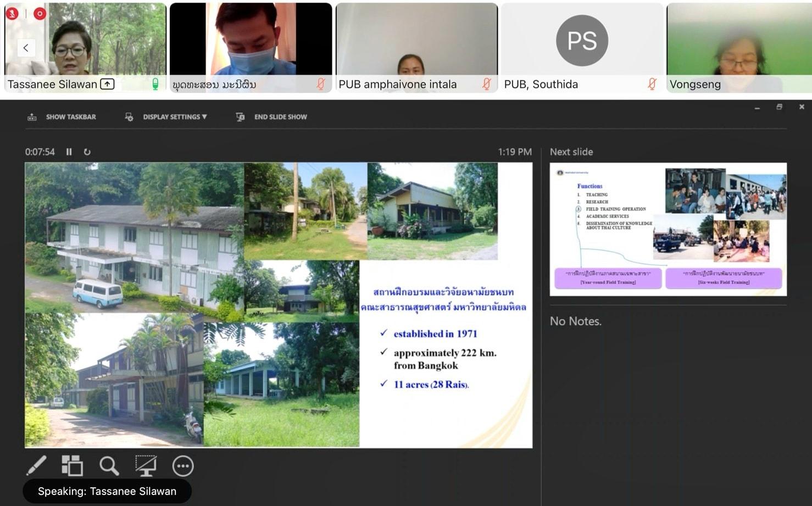Image resolution: width=812 pixels, height=506 pixels.
Task: Black out the slide show screen
Action: [146, 466]
